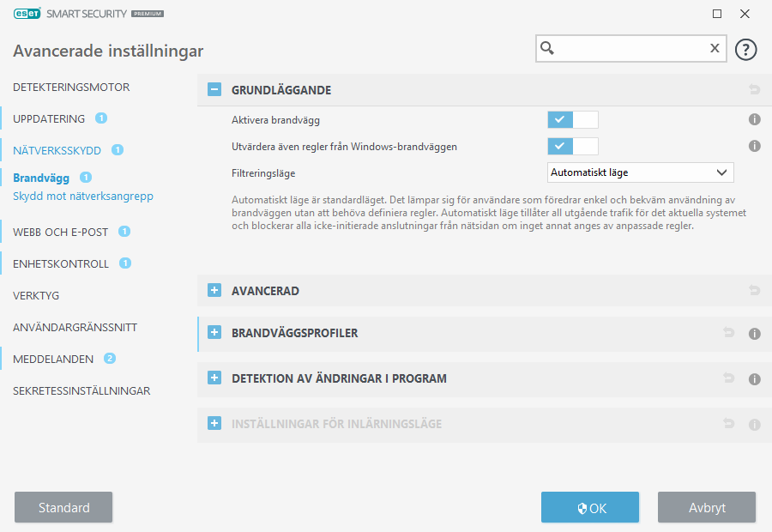Expand DETEKTION AV ÄNDRINGAR I PROGRAM
The height and width of the screenshot is (532, 772).
pyautogui.click(x=214, y=378)
